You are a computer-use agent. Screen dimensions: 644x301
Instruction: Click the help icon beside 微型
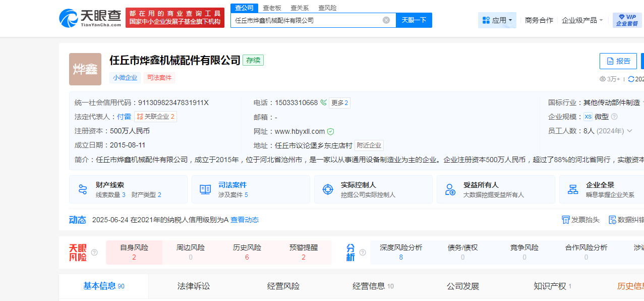coord(614,117)
